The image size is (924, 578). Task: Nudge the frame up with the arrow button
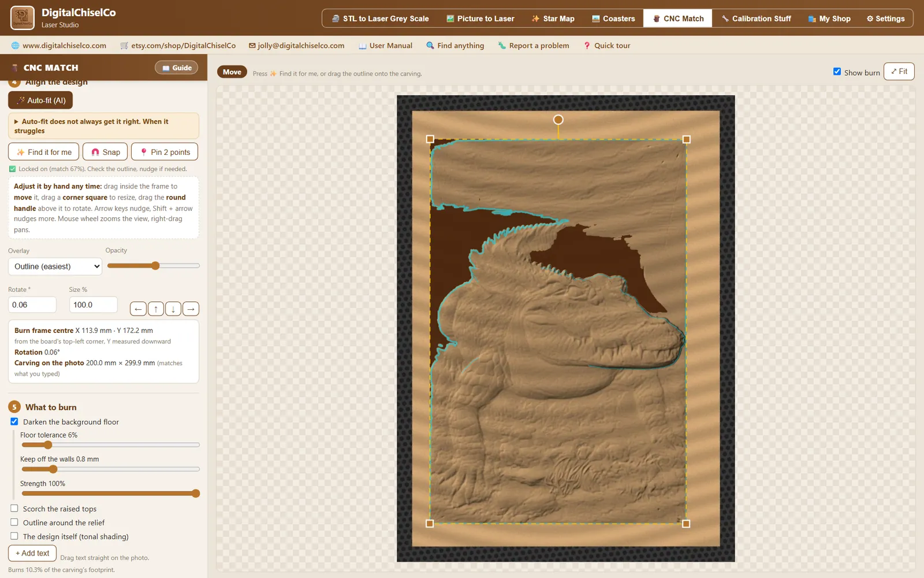pyautogui.click(x=156, y=309)
